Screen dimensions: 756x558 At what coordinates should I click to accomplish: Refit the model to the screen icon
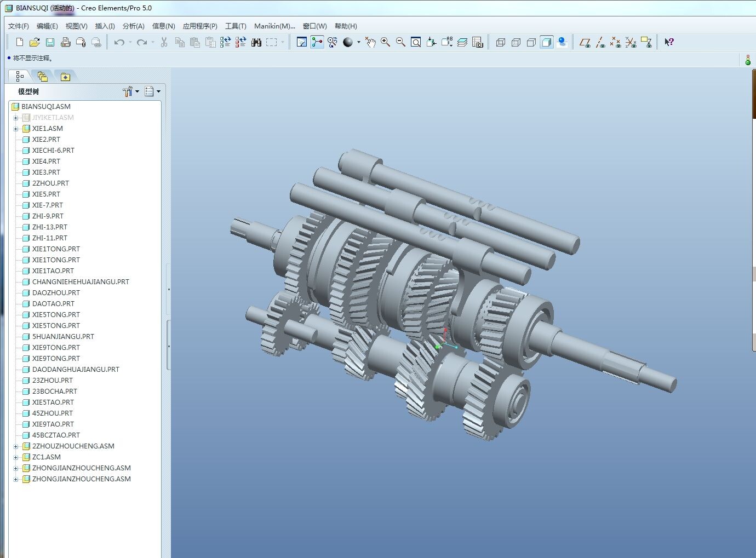click(x=416, y=42)
